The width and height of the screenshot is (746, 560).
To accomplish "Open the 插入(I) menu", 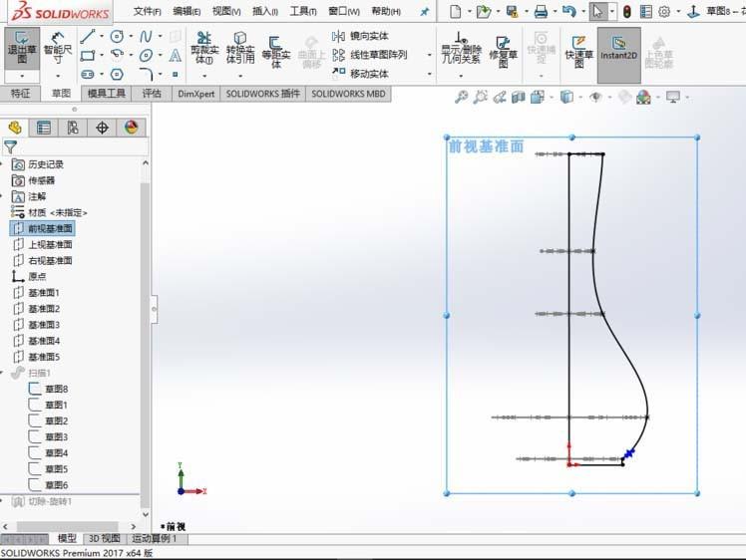I will click(265, 11).
